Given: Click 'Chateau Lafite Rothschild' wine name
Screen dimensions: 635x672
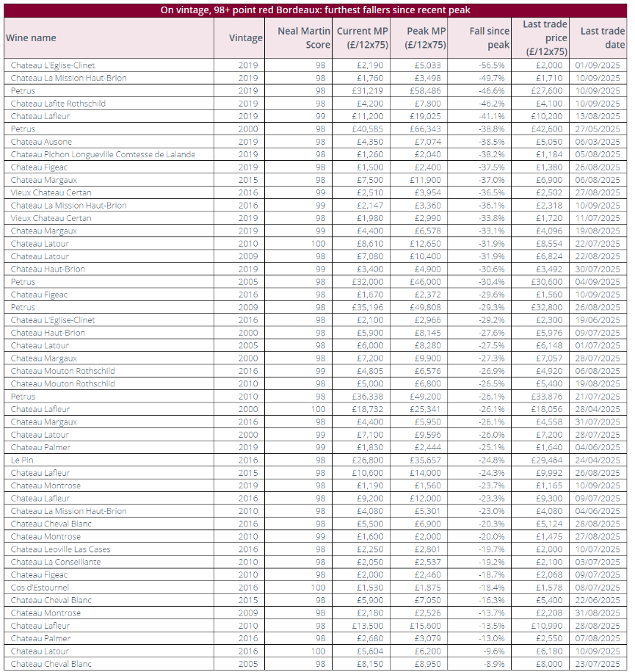Looking at the screenshot, I should (x=58, y=104).
